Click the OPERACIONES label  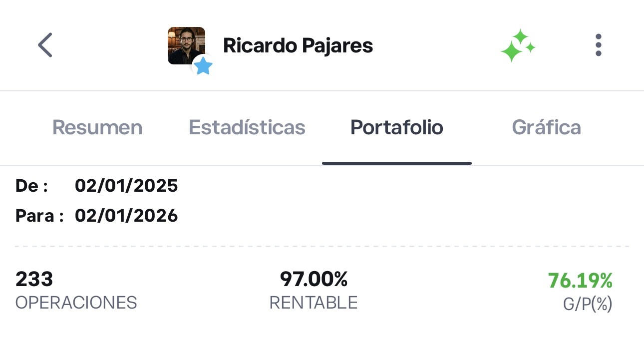[x=76, y=303]
